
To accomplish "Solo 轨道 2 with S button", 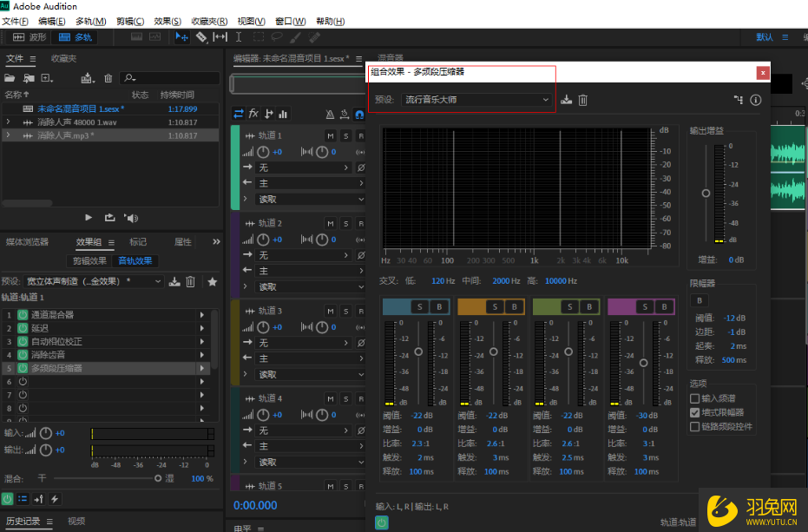I will [x=345, y=224].
